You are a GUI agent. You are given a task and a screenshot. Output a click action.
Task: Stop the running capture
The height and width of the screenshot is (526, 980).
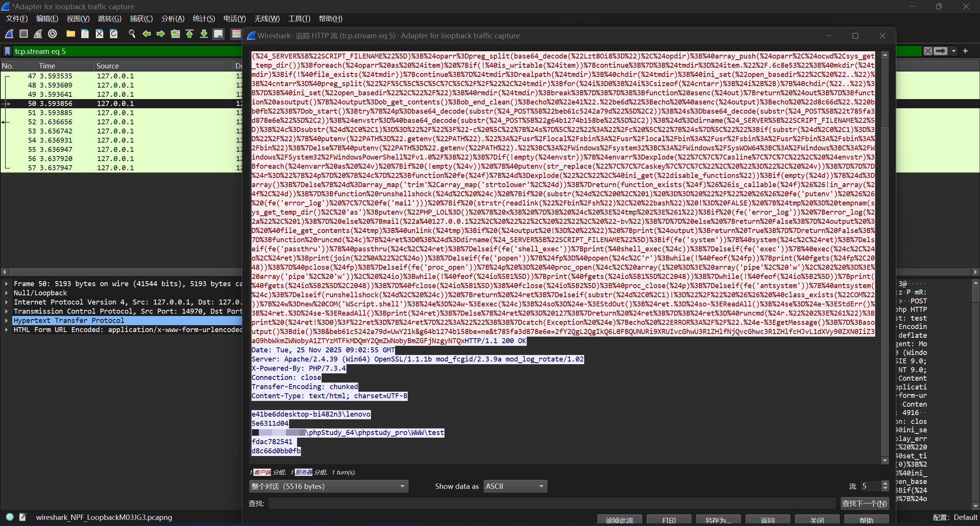click(x=24, y=34)
